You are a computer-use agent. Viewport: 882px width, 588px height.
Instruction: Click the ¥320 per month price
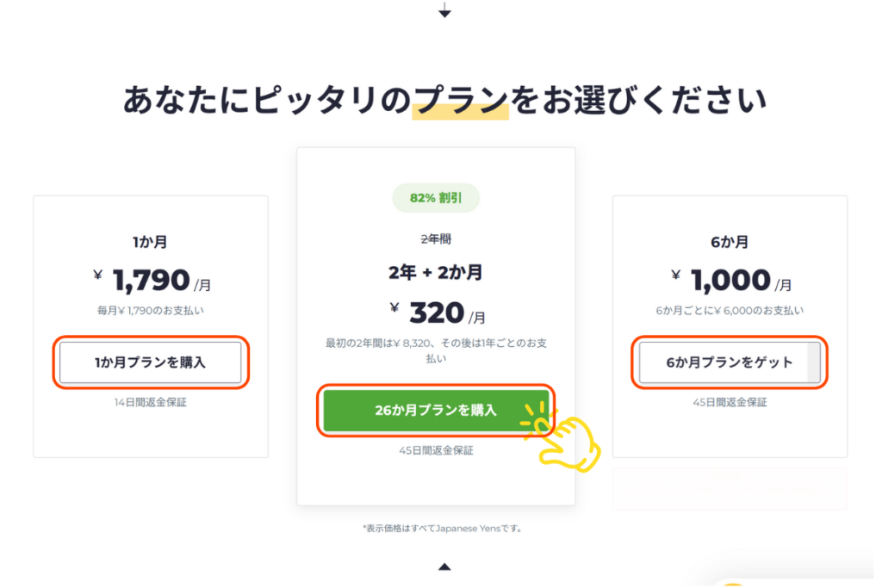pyautogui.click(x=437, y=313)
